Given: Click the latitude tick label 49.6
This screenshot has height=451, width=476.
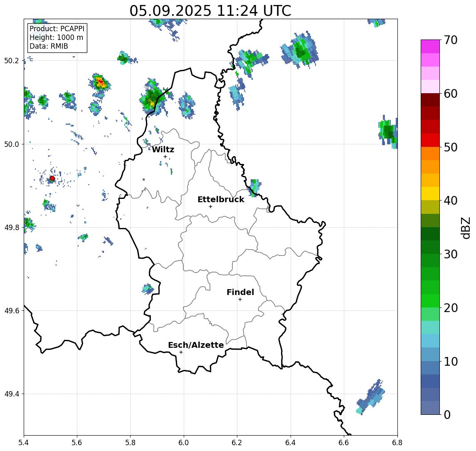Looking at the screenshot, I should point(12,311).
